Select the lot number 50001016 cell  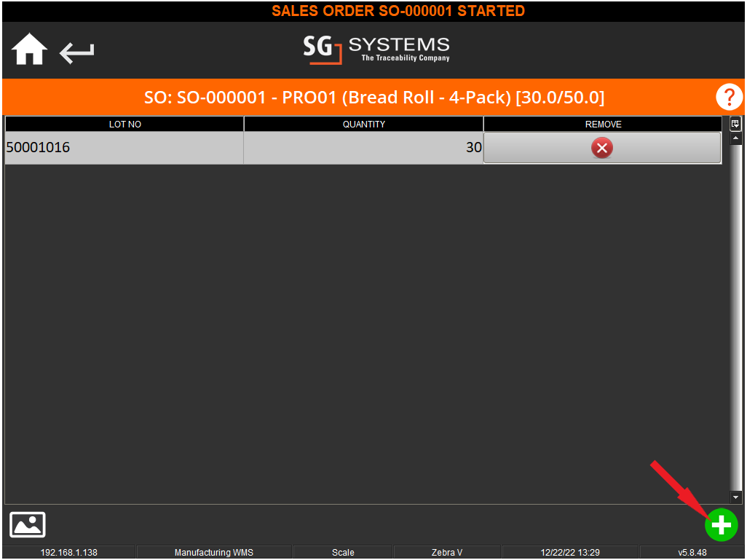[x=125, y=148]
